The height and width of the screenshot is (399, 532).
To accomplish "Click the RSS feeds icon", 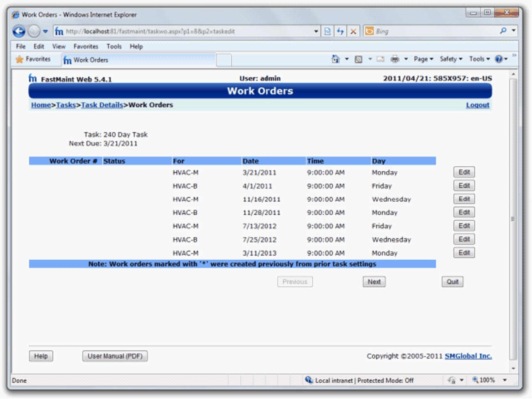I will coord(358,59).
